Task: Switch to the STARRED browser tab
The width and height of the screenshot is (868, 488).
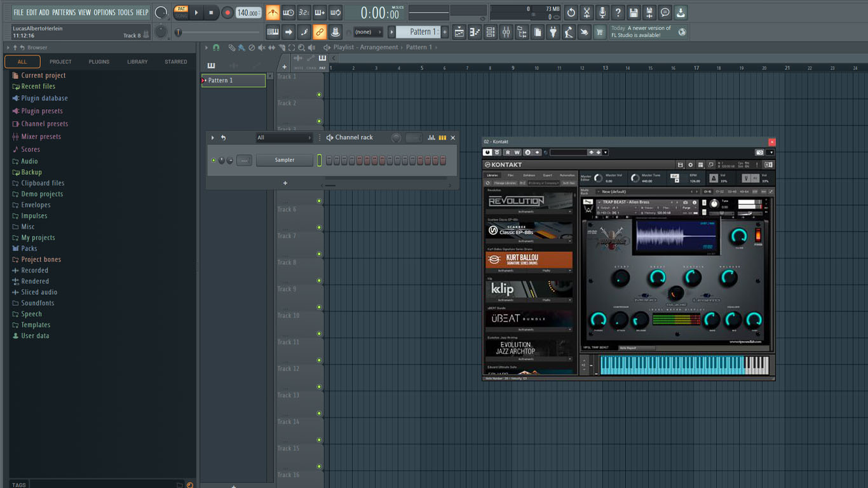Action: [x=176, y=62]
